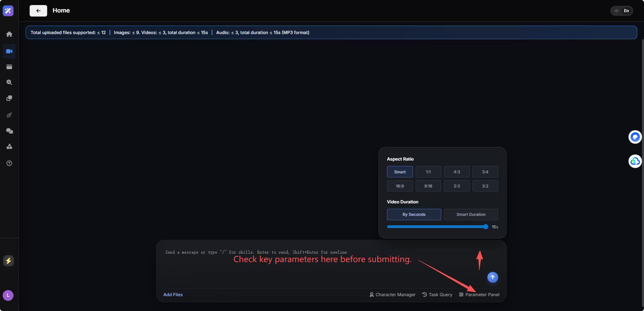
Task: Open Task Query
Action: point(437,294)
